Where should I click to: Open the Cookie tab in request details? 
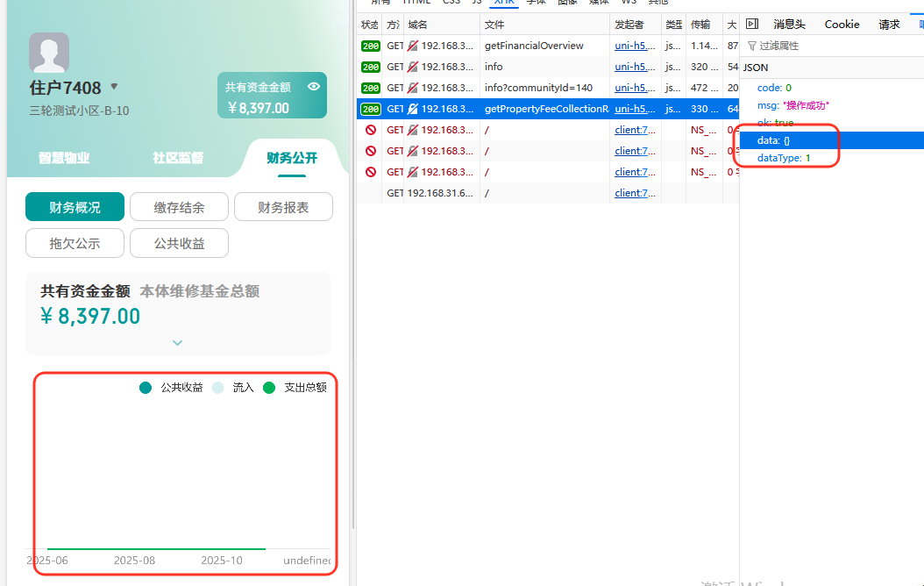click(842, 25)
